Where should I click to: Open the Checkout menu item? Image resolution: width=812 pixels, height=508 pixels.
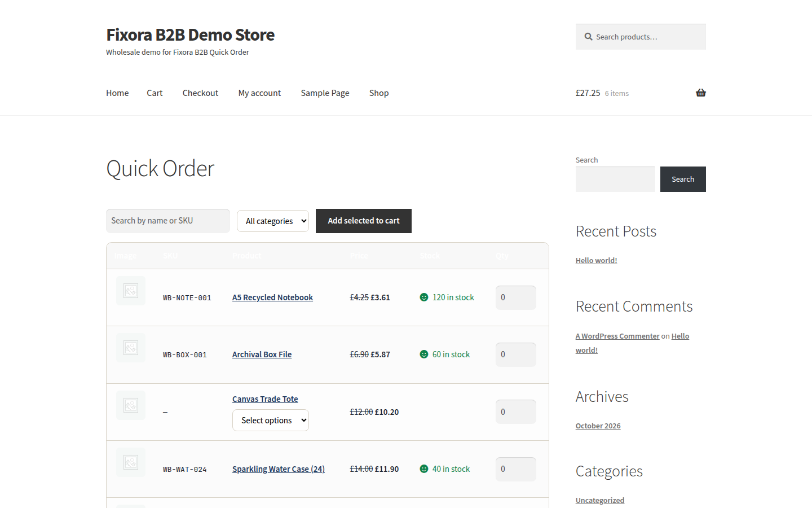(200, 93)
